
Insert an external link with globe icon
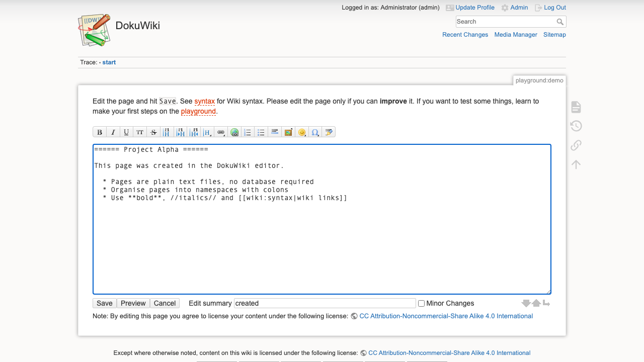234,132
